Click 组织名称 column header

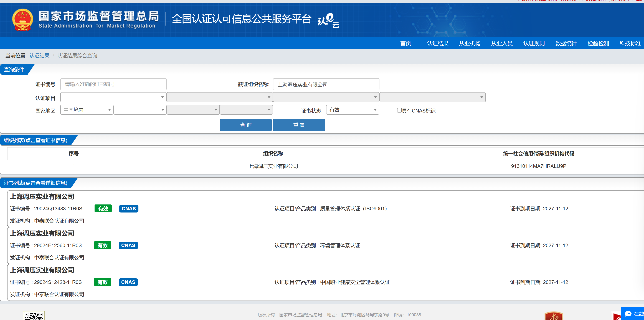click(x=273, y=153)
